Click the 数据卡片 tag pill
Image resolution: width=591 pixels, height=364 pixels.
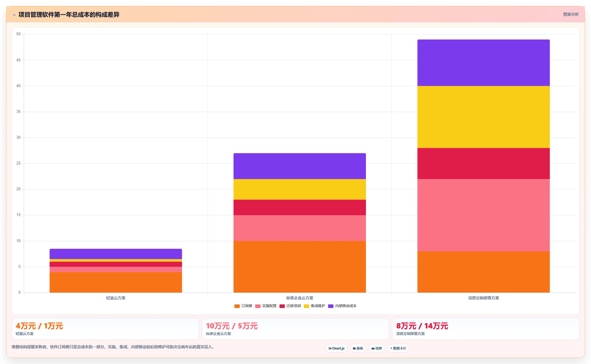coord(398,348)
